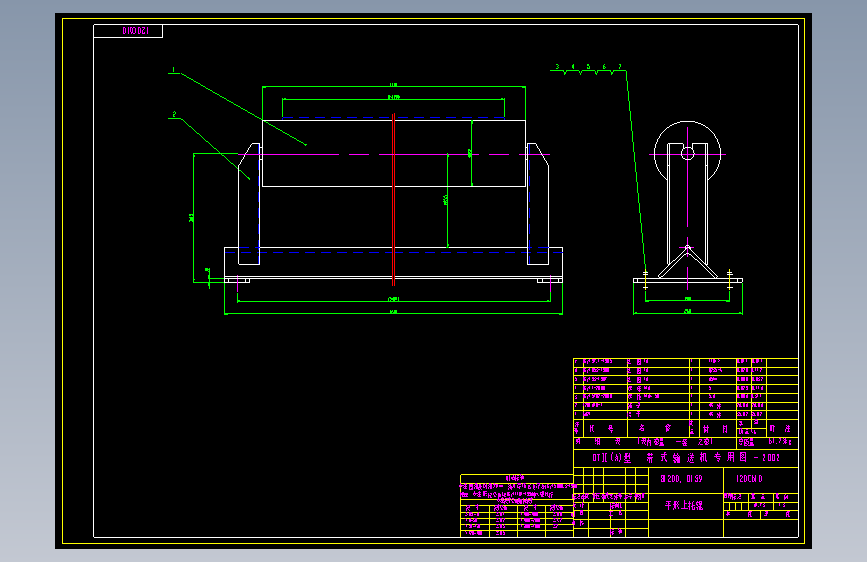Select the base width dimension under the side view
This screenshot has width=867, height=562.
(687, 313)
